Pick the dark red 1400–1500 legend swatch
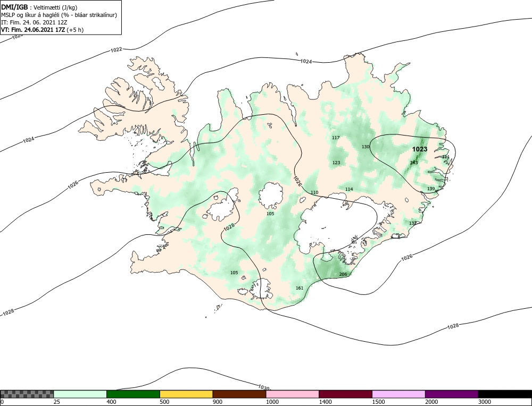 [345, 394]
